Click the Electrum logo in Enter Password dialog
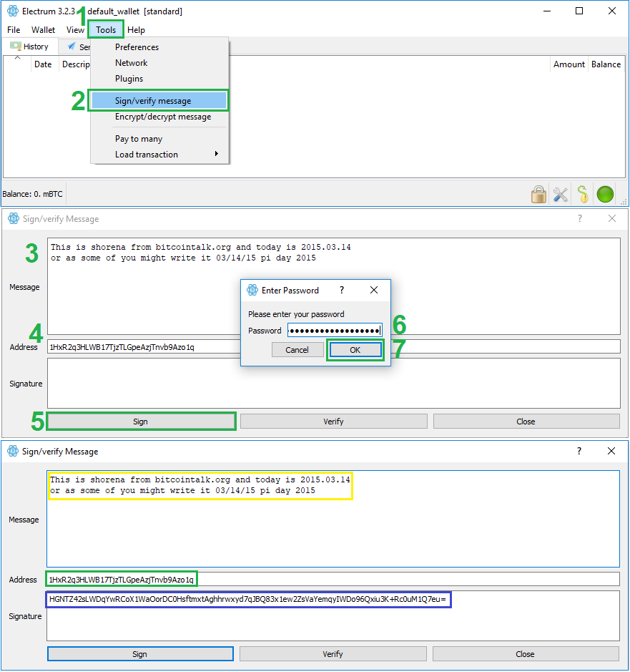This screenshot has width=630, height=672. (x=252, y=290)
